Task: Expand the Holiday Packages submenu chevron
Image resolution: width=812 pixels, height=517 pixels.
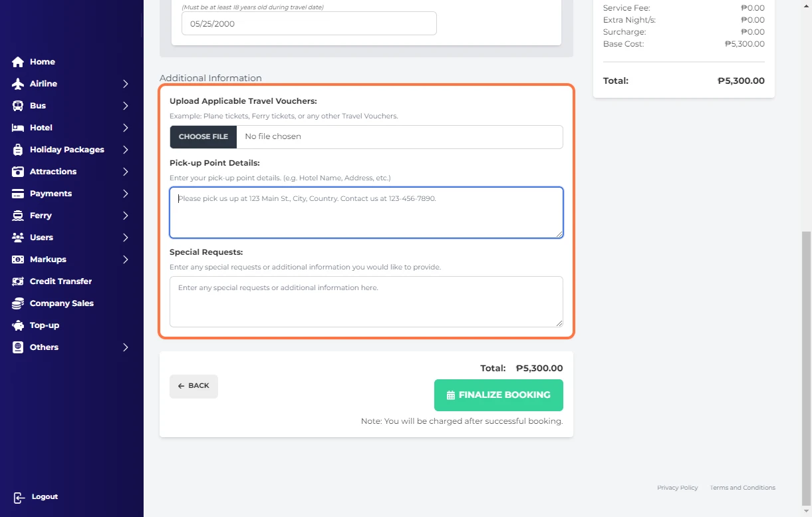Action: (126, 150)
